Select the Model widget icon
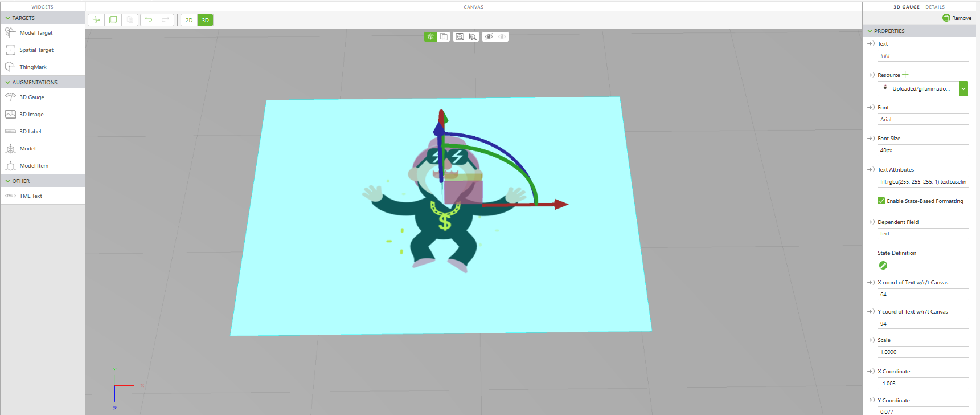This screenshot has width=980, height=415. [x=10, y=148]
